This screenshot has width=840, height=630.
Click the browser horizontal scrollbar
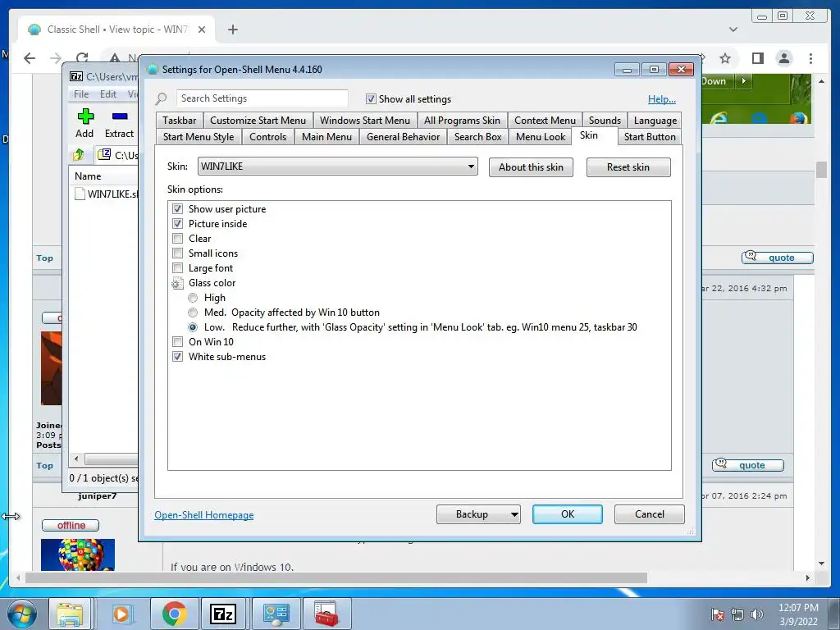tap(336, 578)
